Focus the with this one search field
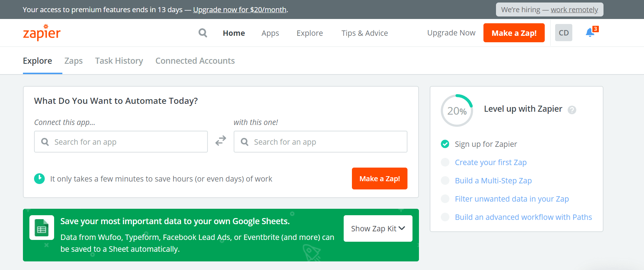644x270 pixels. (320, 142)
